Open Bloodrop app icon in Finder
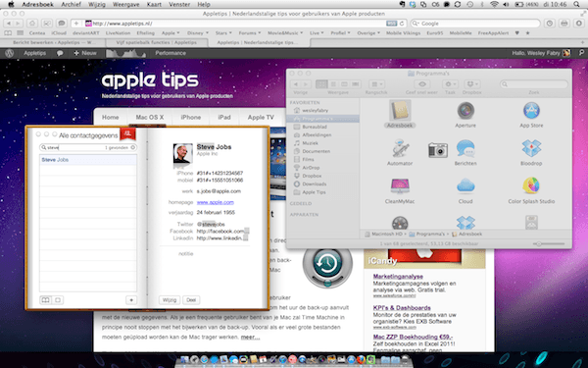This screenshot has width=588, height=368. tap(531, 148)
